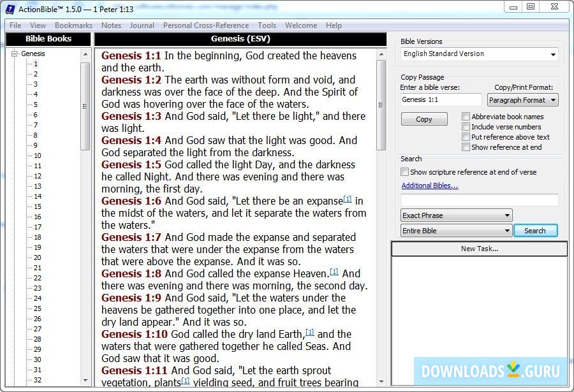Click the Bible Books scrollbar thumb

[x=85, y=106]
